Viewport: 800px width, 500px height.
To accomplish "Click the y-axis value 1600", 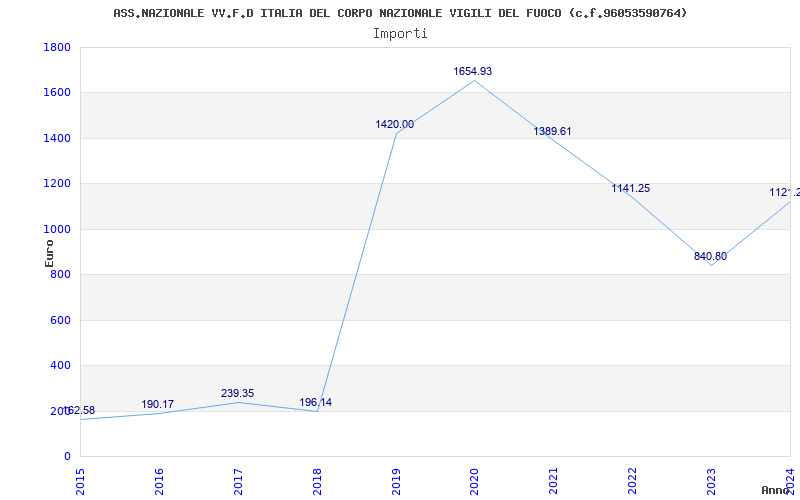I will tap(57, 93).
